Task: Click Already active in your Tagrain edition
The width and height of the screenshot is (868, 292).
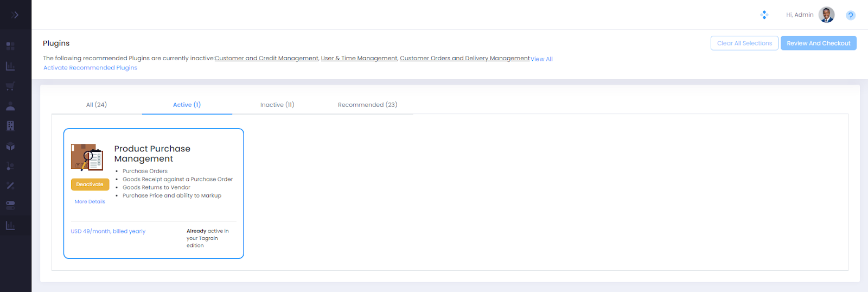Action: 208,238
